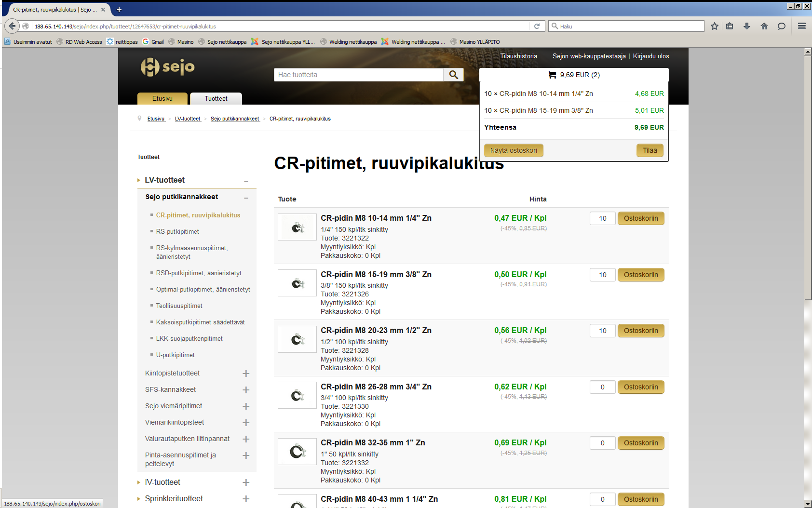The height and width of the screenshot is (508, 812).
Task: Click the shopping cart total 9,69 EUR
Action: [x=574, y=75]
